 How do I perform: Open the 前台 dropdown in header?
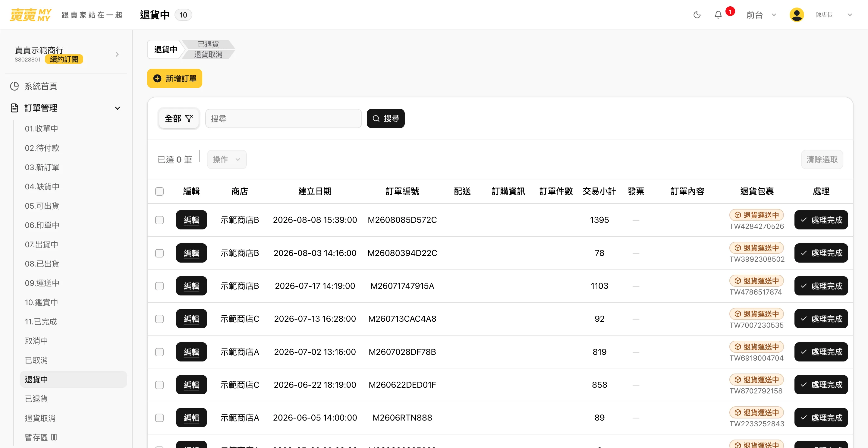761,15
